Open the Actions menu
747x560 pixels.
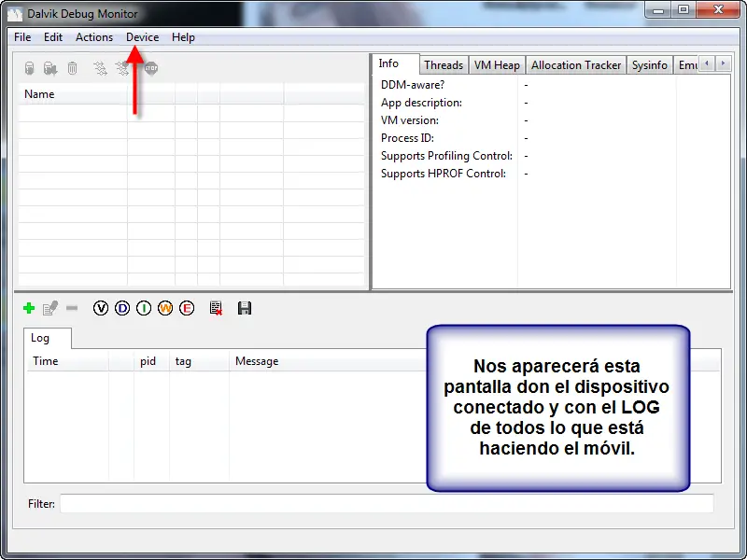click(x=94, y=37)
